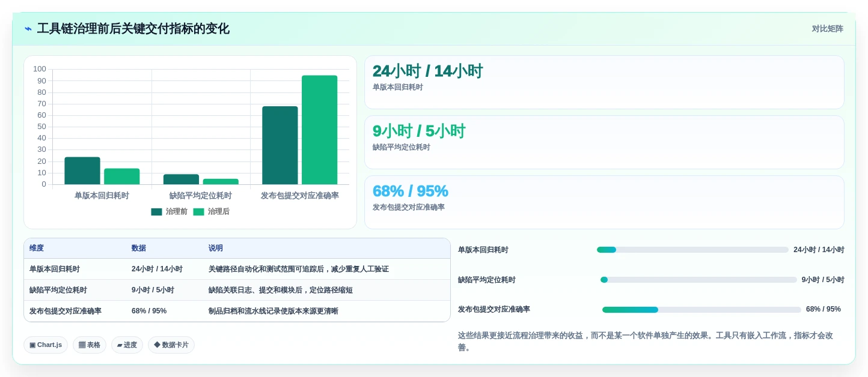Click y-axis tick value 100
The height and width of the screenshot is (377, 868).
[40, 69]
